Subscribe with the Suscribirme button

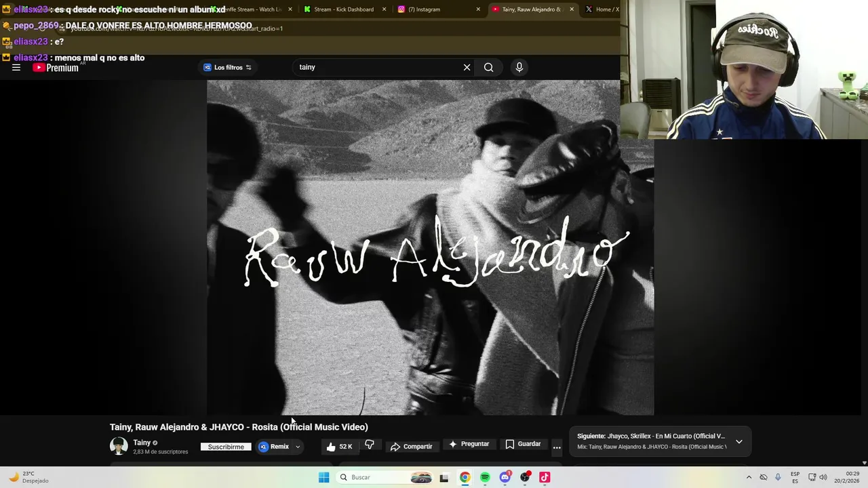(226, 447)
